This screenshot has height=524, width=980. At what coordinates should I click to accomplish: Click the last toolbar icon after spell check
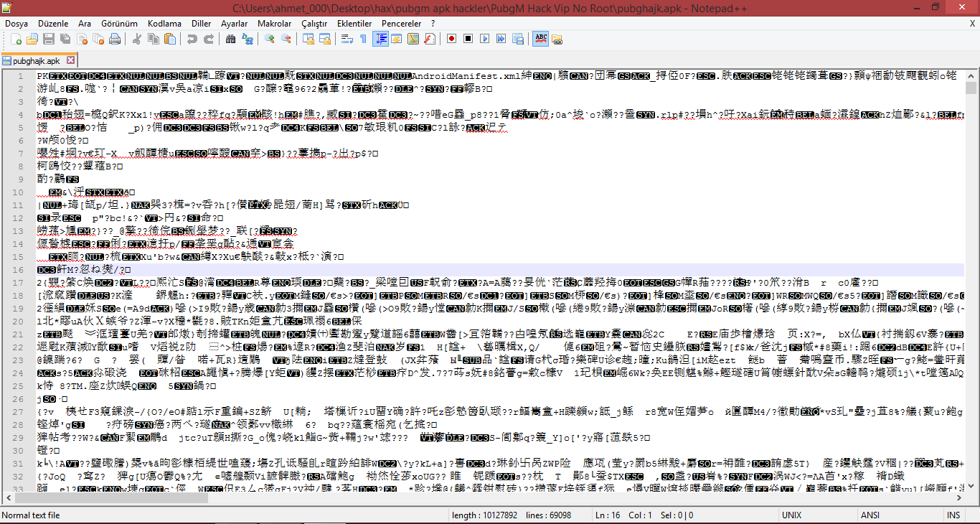tap(557, 39)
